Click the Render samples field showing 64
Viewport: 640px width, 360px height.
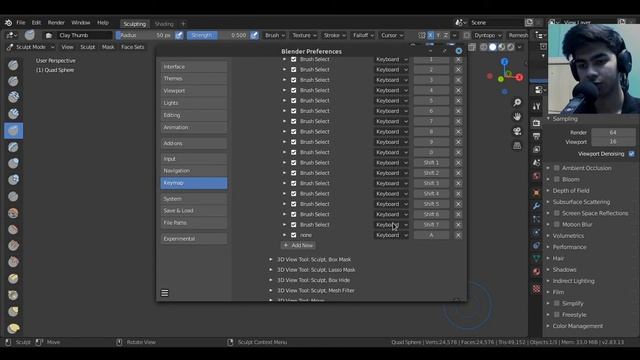[x=613, y=132]
